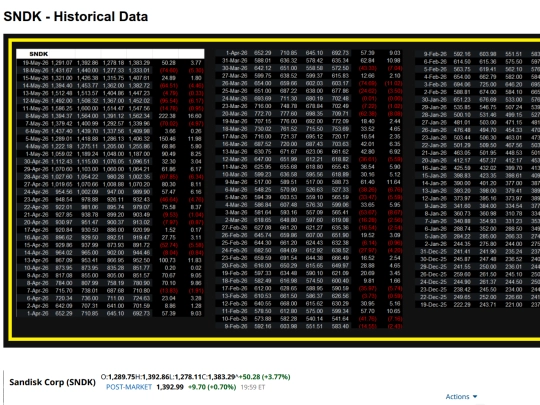Select the 8-May-26 date cell
Viewport: 540px width, 405px height.
37,116
